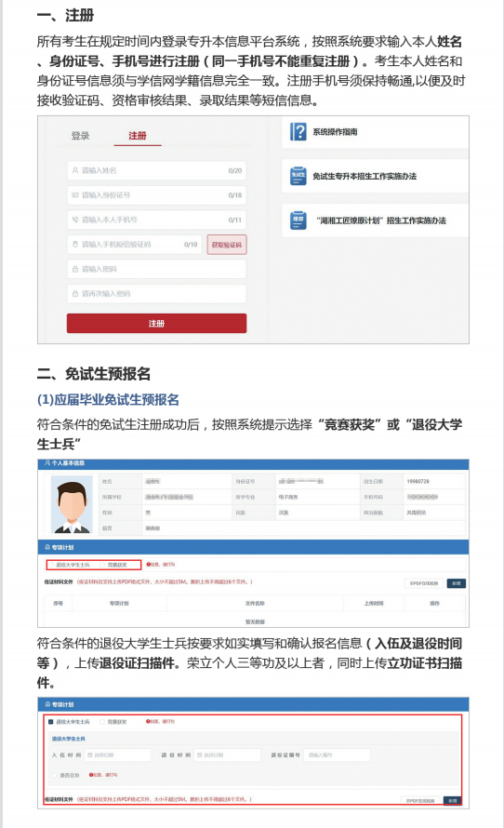Open "湖湘工匠燎原计划"招生工作实施办法 link

pyautogui.click(x=381, y=220)
